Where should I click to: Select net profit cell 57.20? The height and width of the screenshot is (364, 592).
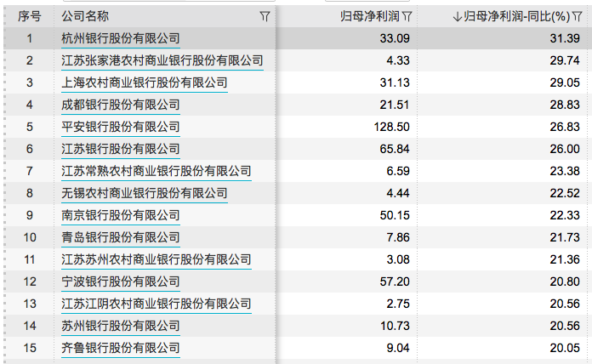tap(395, 282)
